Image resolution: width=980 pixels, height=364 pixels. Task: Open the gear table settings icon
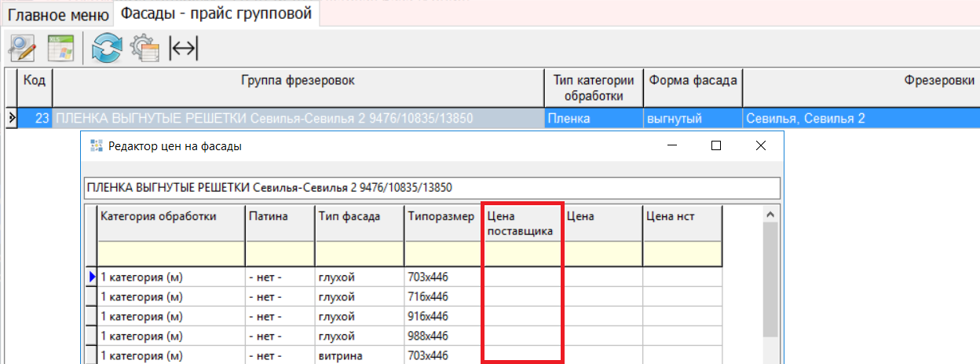[144, 48]
